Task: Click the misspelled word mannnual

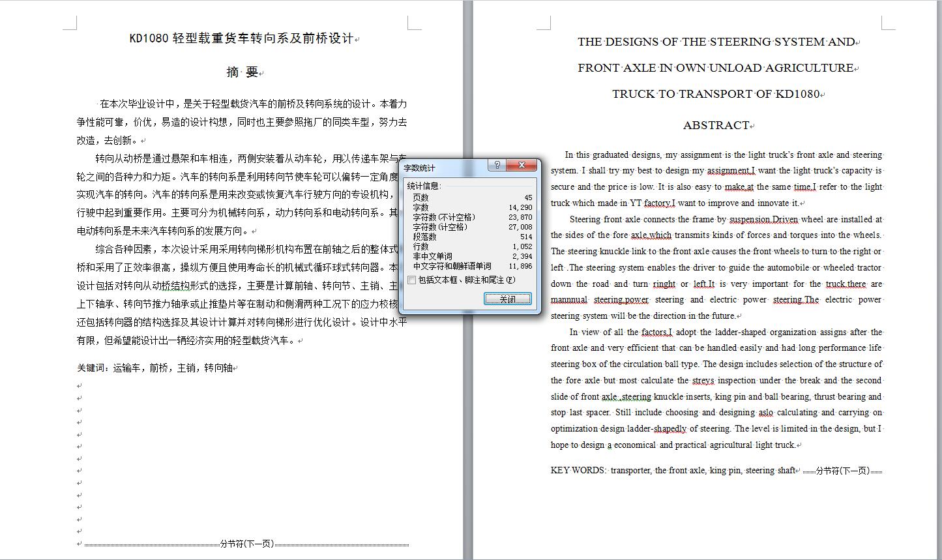Action: point(569,300)
